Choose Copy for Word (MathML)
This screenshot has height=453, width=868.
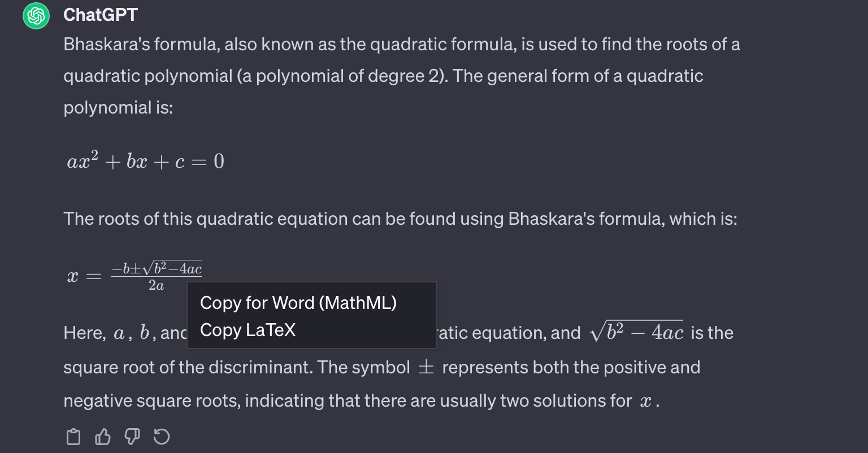[x=298, y=303]
